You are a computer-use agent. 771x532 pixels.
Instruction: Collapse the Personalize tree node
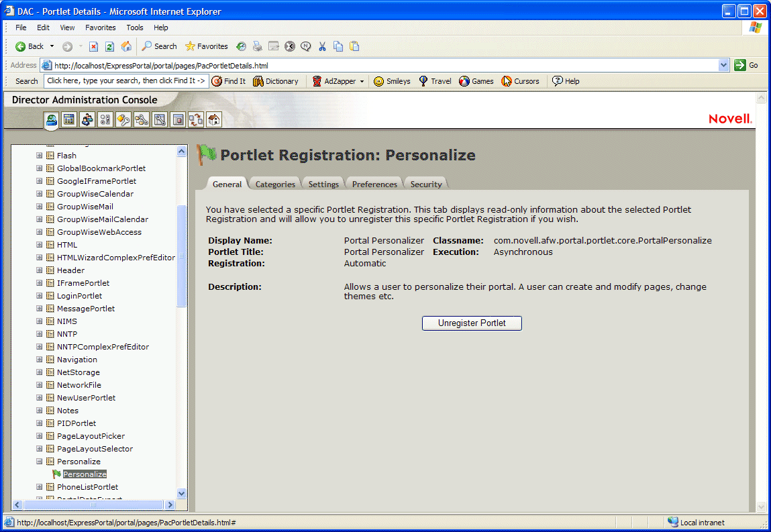pos(40,461)
